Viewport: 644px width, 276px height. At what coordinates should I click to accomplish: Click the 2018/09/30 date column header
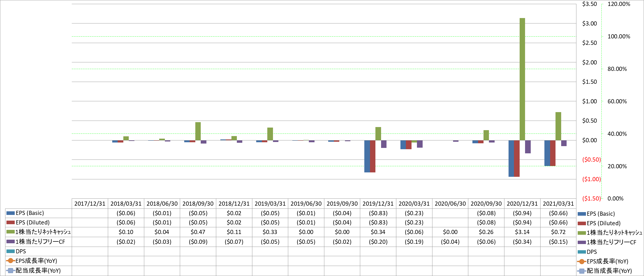[x=198, y=204]
